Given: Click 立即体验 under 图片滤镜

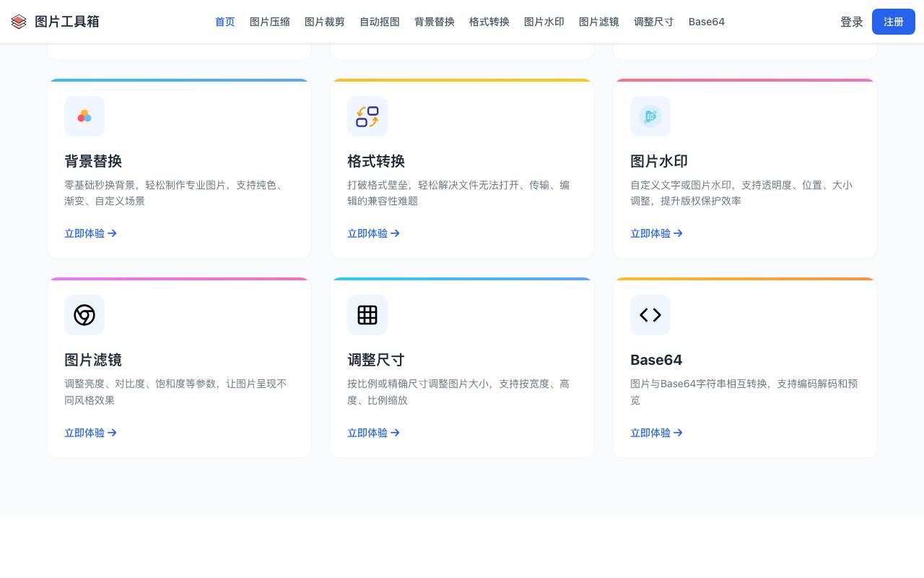Looking at the screenshot, I should tap(91, 433).
